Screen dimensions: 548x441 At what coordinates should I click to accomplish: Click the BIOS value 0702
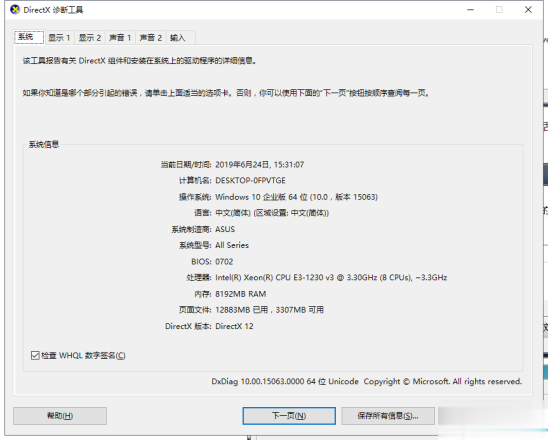(224, 262)
